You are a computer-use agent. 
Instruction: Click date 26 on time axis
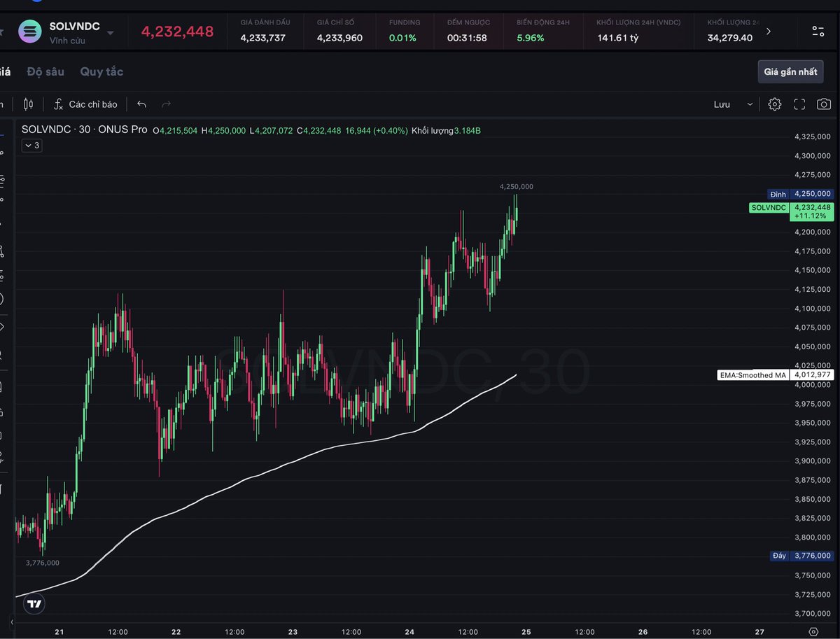643,632
